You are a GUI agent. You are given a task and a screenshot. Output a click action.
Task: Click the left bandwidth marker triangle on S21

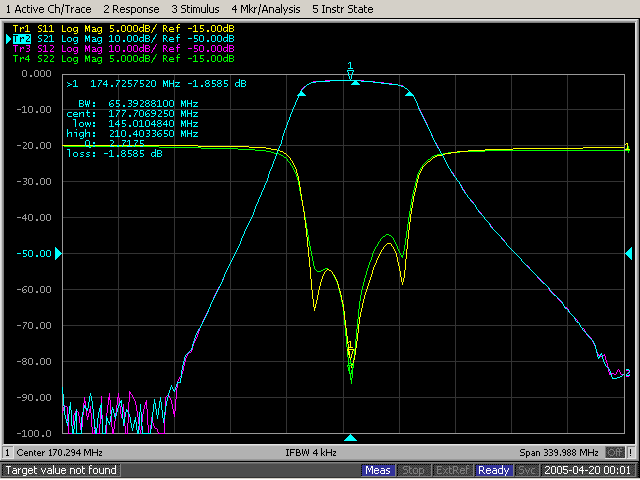303,92
